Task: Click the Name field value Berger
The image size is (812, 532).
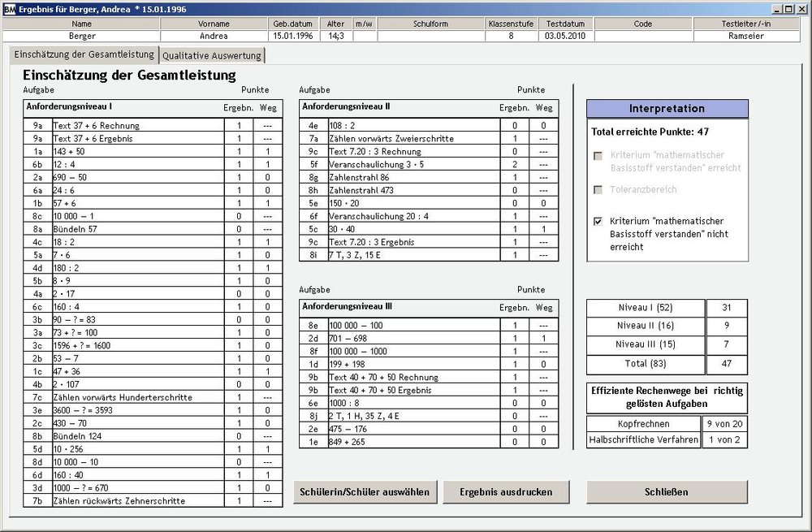Action: (82, 36)
